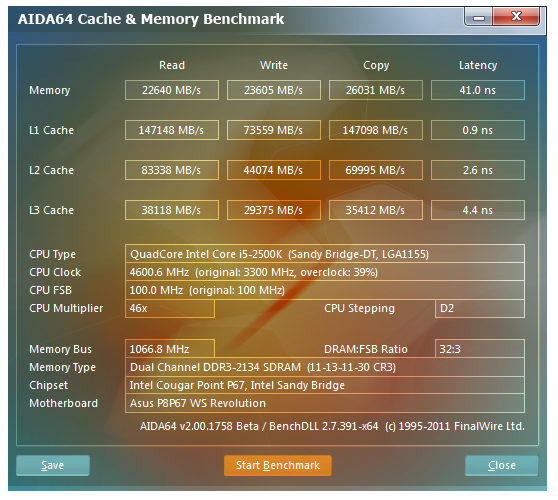Viewport: 558px width, 500px height.
Task: Click the CPU Multiplier field 46x
Action: (x=170, y=308)
